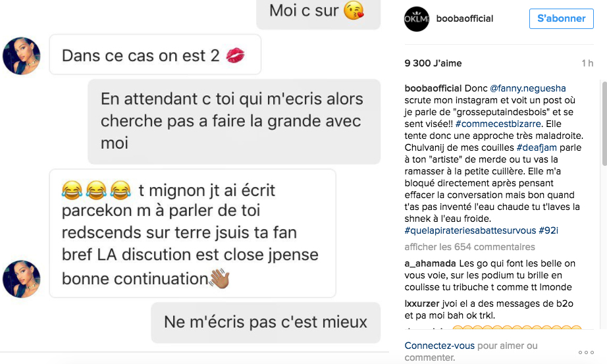View the 9 300 J'aime likes list
The image size is (607, 364).
click(x=433, y=63)
